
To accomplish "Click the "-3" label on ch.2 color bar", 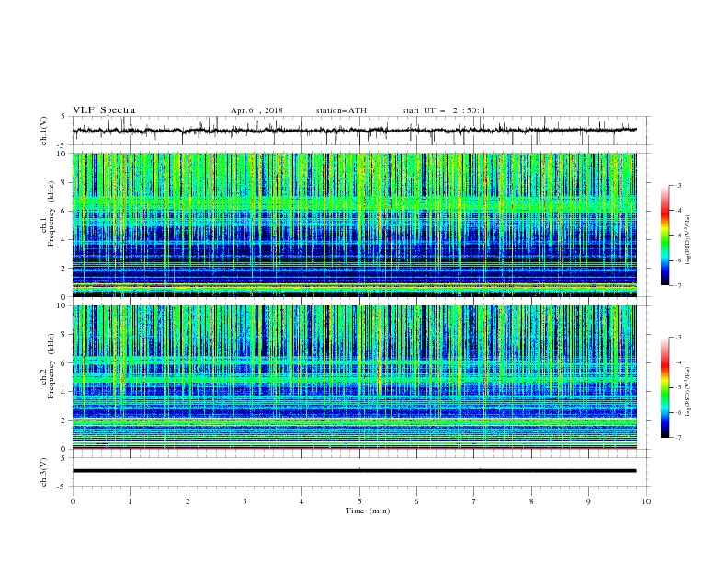I will click(677, 338).
